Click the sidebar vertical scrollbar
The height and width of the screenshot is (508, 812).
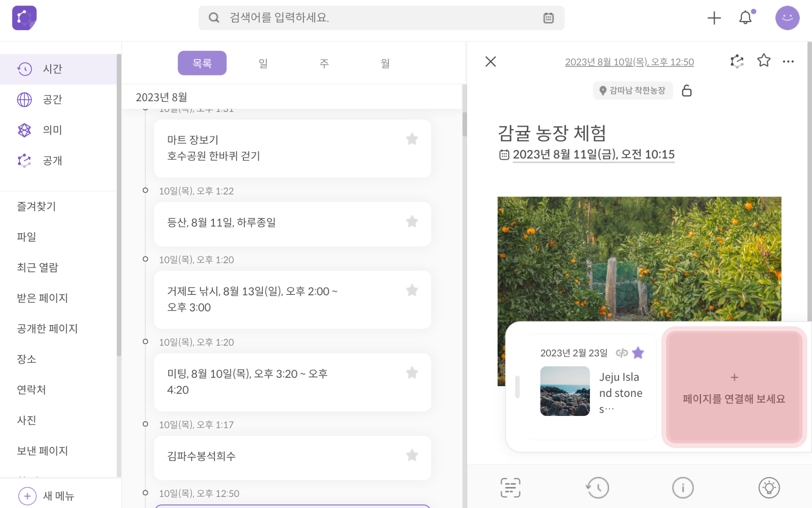[x=119, y=206]
